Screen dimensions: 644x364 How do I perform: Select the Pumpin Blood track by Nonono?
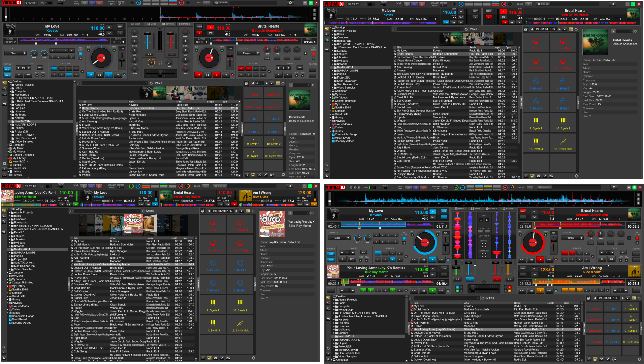click(405, 174)
